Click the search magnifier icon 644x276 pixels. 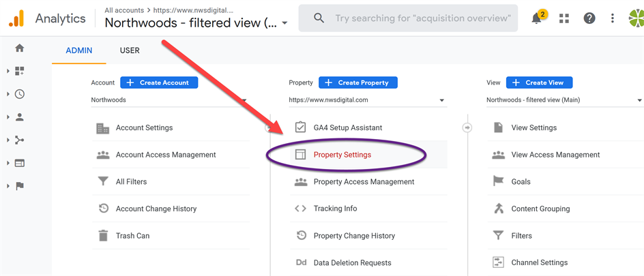[319, 18]
